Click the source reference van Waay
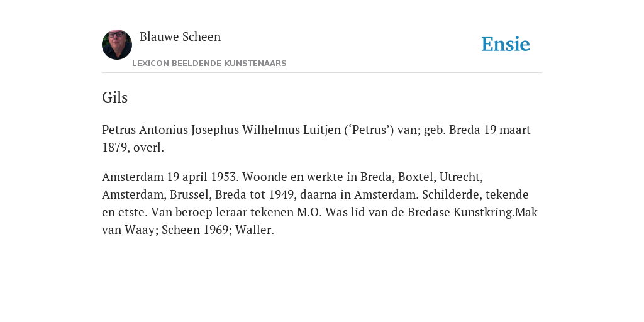 point(128,230)
